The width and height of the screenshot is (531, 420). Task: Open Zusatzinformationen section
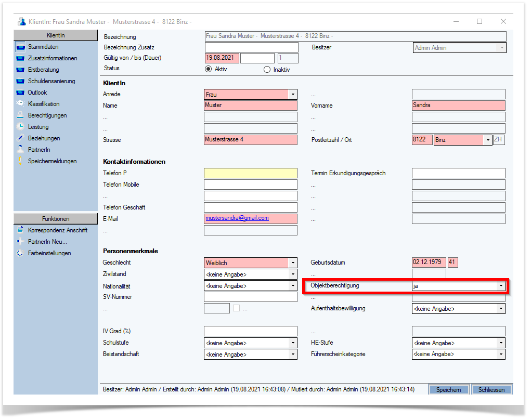click(53, 58)
